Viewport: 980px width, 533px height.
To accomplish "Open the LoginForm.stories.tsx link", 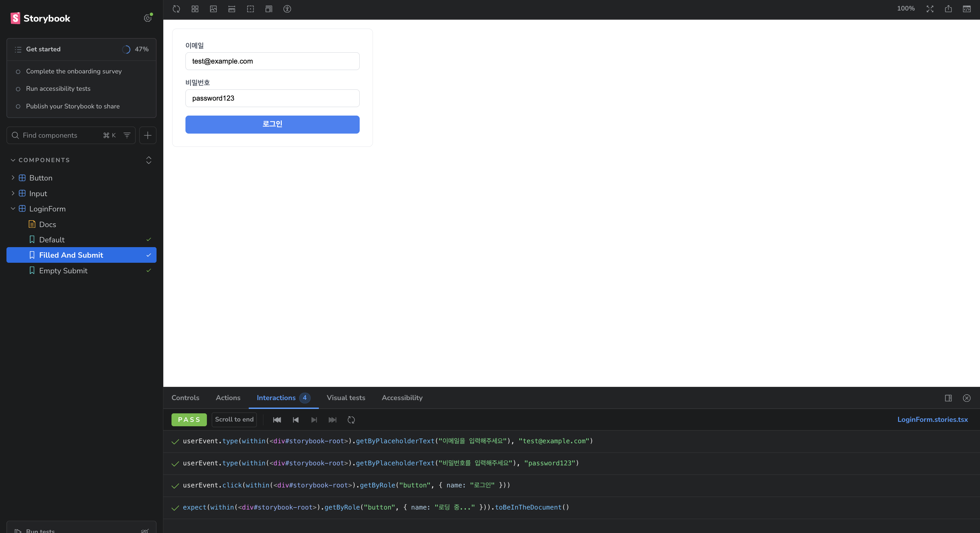I will coord(932,419).
